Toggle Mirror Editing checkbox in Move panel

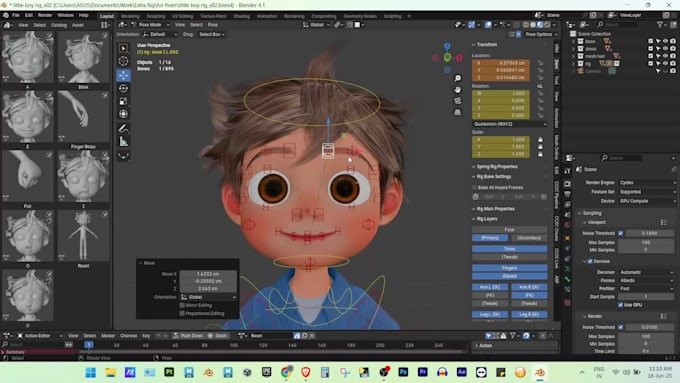point(182,305)
